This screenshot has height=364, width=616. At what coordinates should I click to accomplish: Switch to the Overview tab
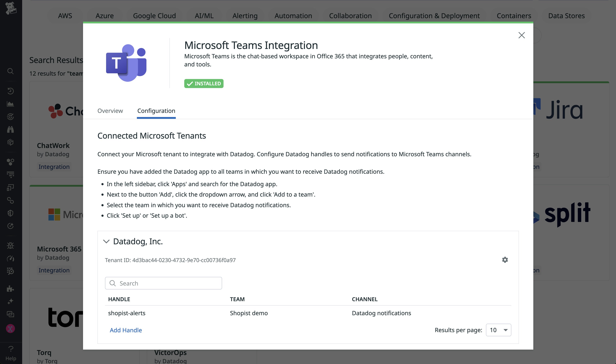pos(110,111)
